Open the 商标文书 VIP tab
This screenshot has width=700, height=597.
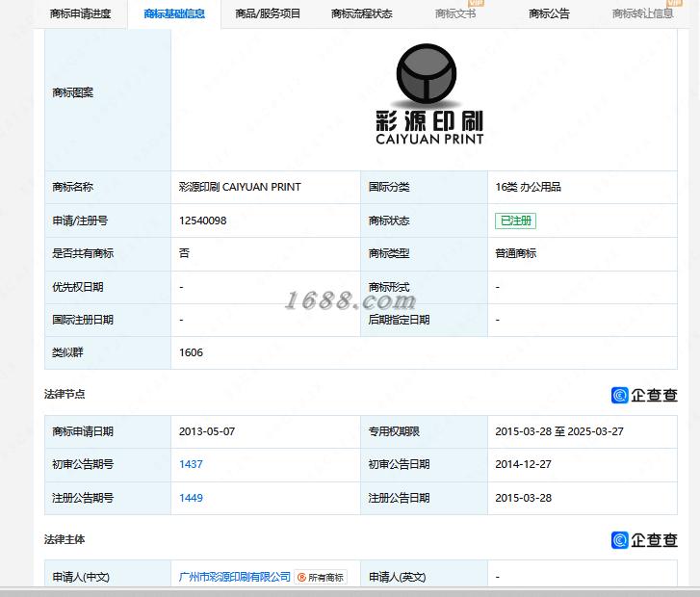[455, 13]
